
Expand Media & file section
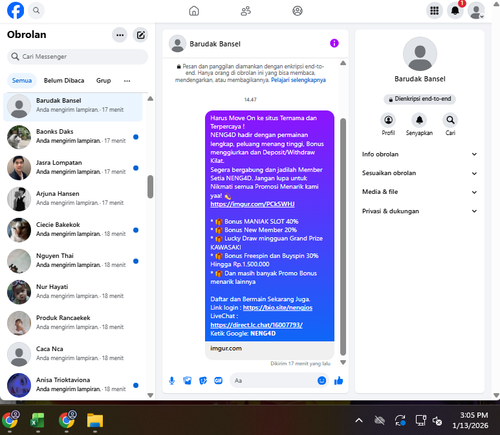tap(419, 192)
